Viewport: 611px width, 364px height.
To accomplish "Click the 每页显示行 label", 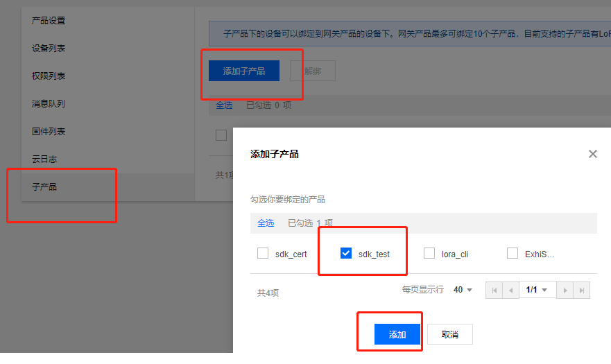I will 423,290.
